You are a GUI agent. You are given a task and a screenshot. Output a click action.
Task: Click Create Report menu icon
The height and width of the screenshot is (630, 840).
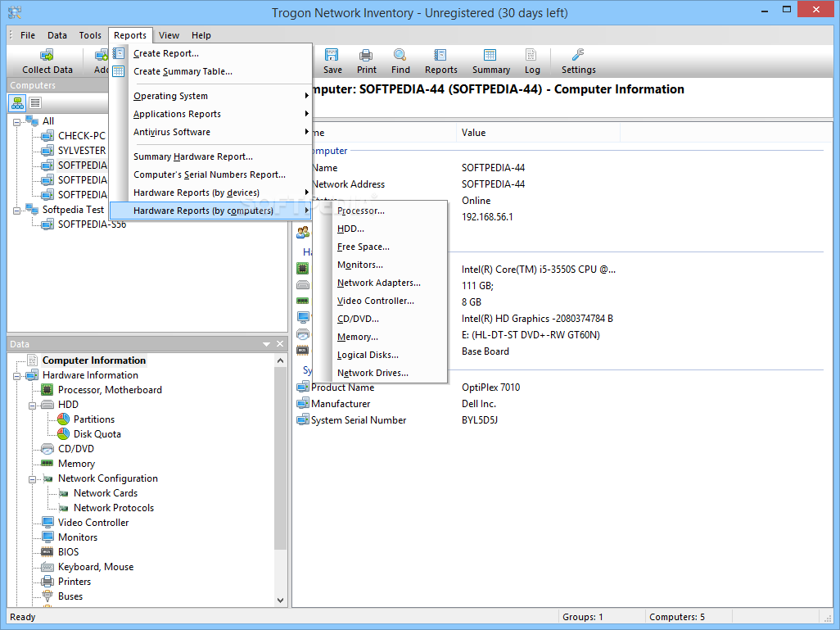click(119, 53)
